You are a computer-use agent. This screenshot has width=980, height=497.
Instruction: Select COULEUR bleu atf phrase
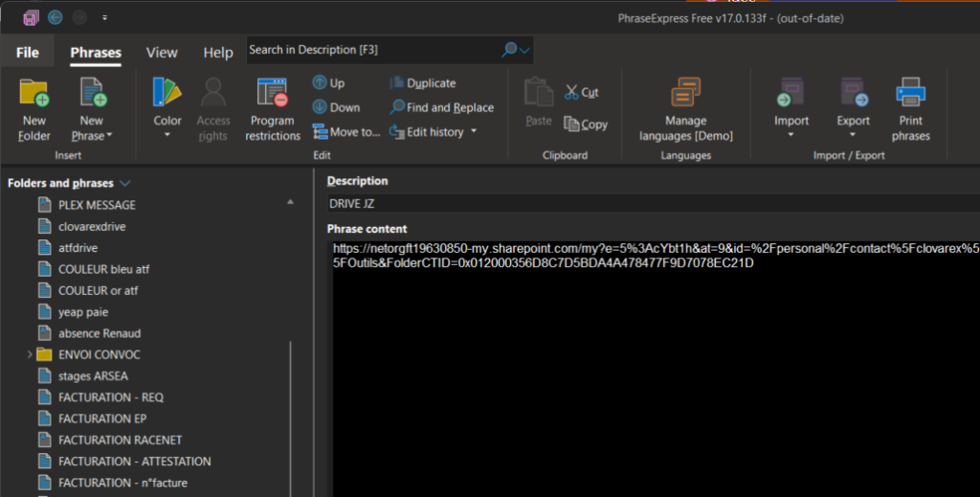click(103, 269)
